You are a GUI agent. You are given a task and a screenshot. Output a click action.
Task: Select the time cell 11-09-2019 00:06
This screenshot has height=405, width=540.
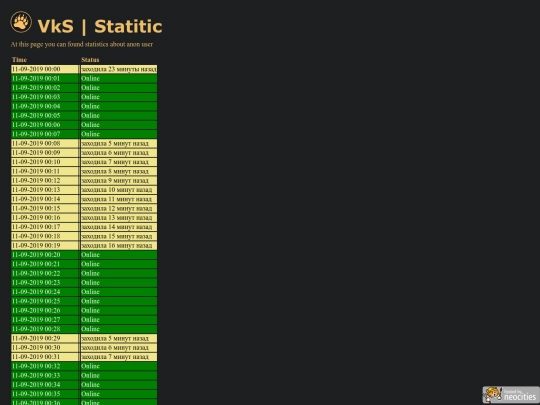click(45, 125)
